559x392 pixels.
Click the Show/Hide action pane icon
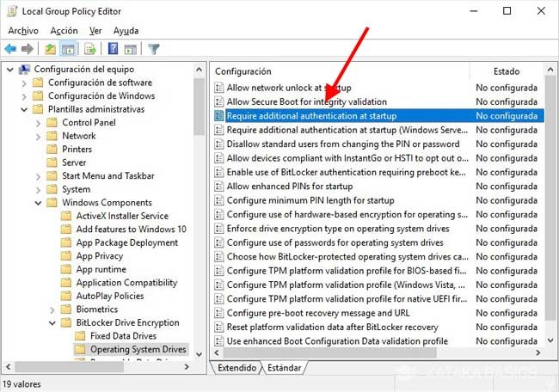(x=130, y=49)
